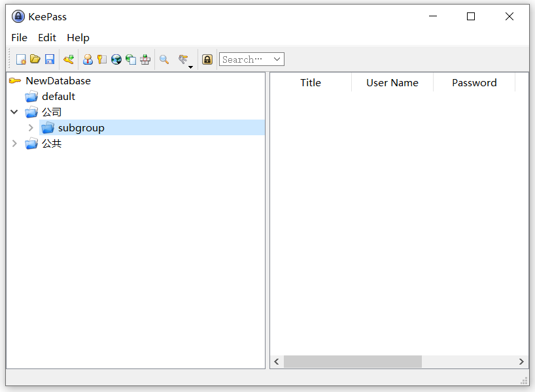This screenshot has height=392, width=535.
Task: Click the 公共 group folder icon
Action: pyautogui.click(x=31, y=143)
